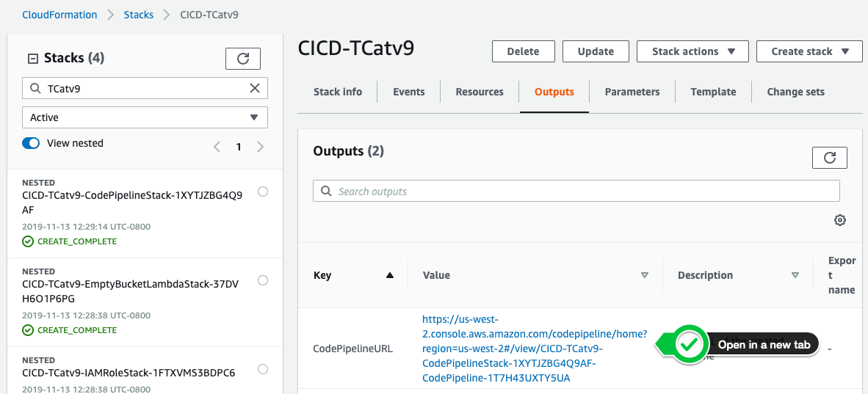This screenshot has width=868, height=394.
Task: Switch to the Events tab
Action: click(409, 92)
